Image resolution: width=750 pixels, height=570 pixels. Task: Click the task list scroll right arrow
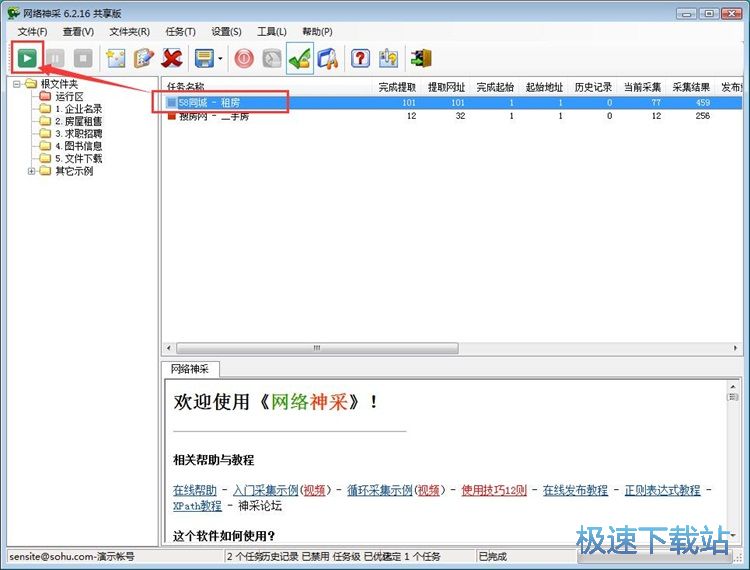[x=736, y=348]
